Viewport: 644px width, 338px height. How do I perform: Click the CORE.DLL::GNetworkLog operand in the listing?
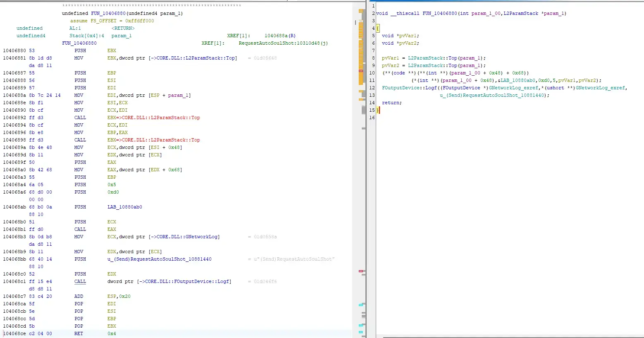(x=188, y=237)
